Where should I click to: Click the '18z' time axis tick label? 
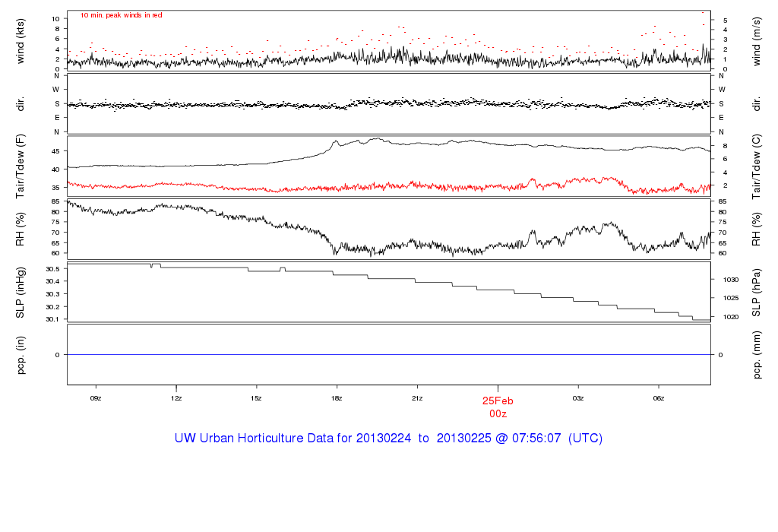click(337, 398)
